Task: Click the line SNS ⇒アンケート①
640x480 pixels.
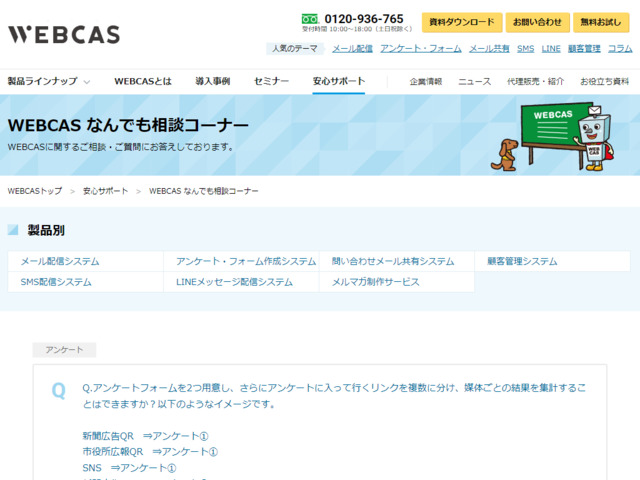Action: [129, 468]
